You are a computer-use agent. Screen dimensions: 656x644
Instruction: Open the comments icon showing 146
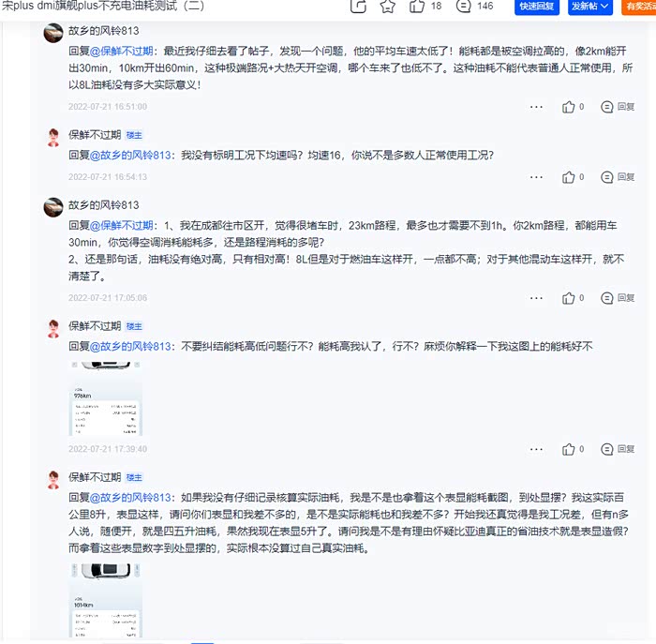(x=463, y=7)
